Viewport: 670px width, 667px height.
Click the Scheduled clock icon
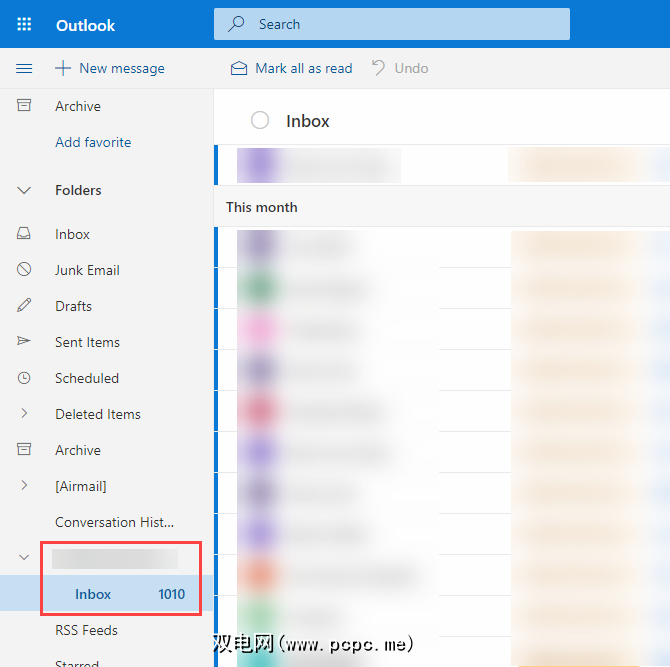(x=24, y=378)
